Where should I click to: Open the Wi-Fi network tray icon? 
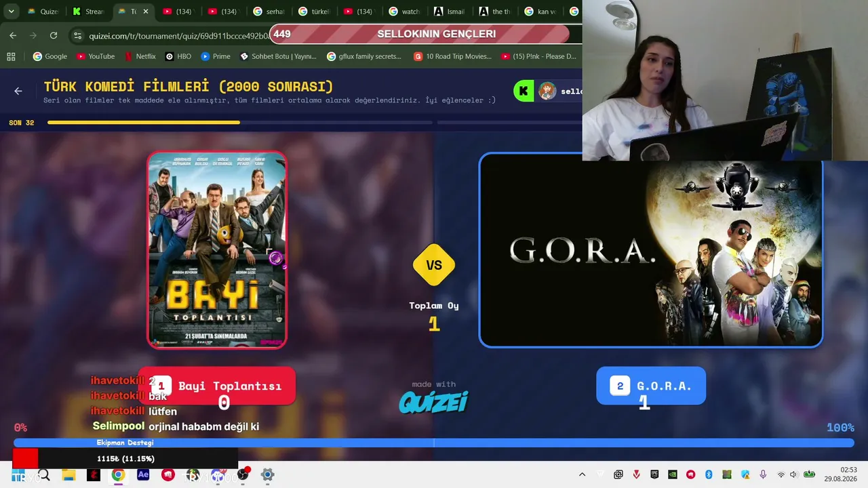coord(781,474)
